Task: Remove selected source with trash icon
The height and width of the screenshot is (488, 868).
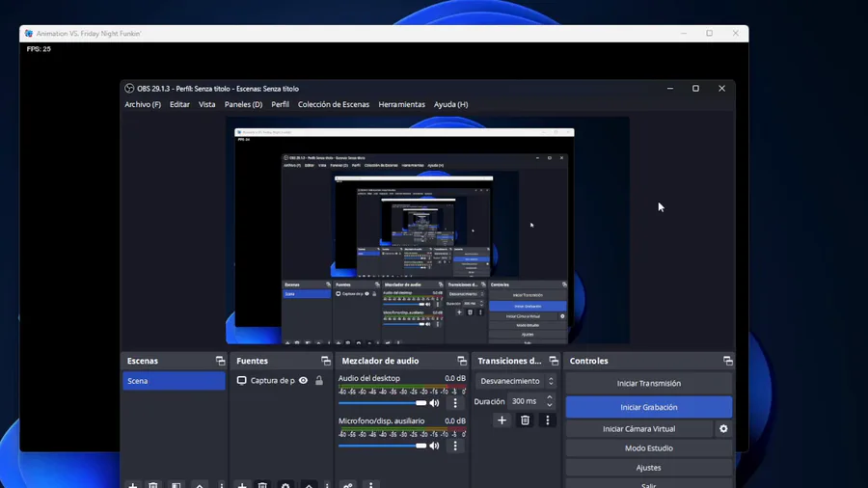Action: pos(263,485)
